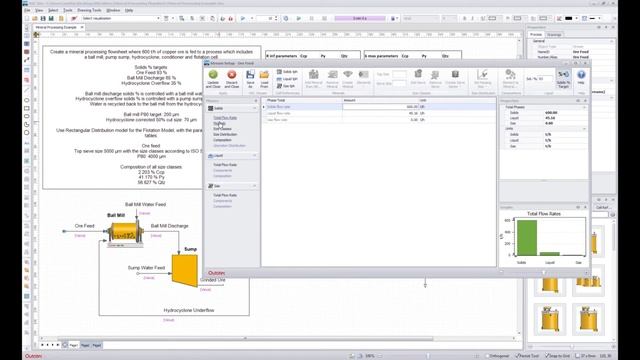Click the Ball Mill Discharge stream label
Screen dimensions: 640x360
point(169,226)
